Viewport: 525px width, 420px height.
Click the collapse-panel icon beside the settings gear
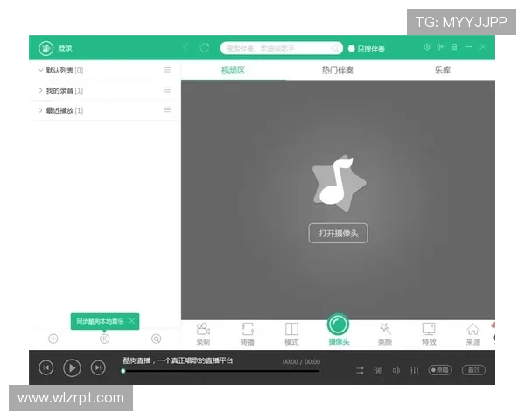440,47
